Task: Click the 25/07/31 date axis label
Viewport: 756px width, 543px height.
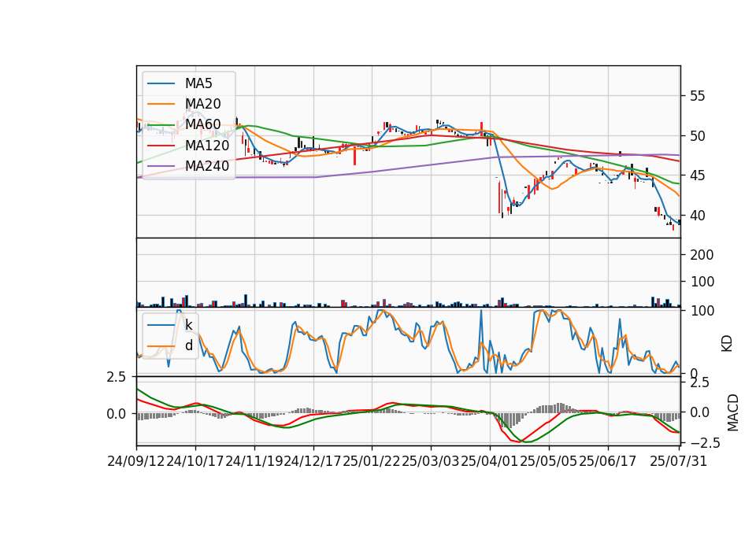Action: coord(678,461)
